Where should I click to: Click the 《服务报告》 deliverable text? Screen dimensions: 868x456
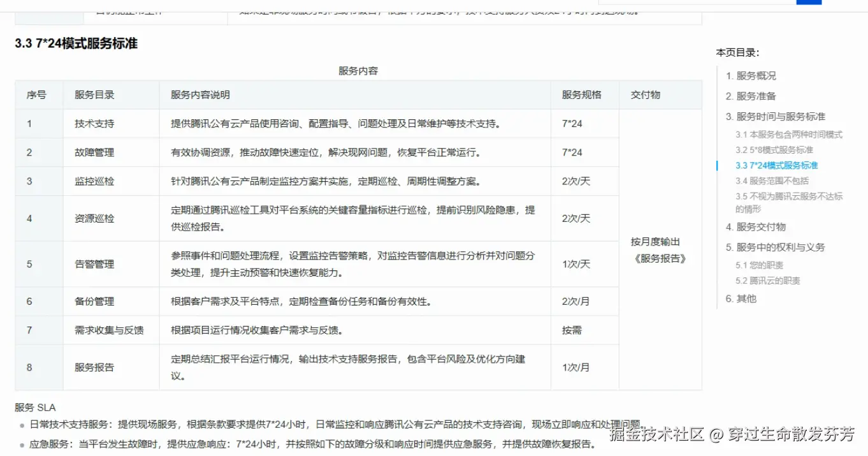(x=660, y=259)
